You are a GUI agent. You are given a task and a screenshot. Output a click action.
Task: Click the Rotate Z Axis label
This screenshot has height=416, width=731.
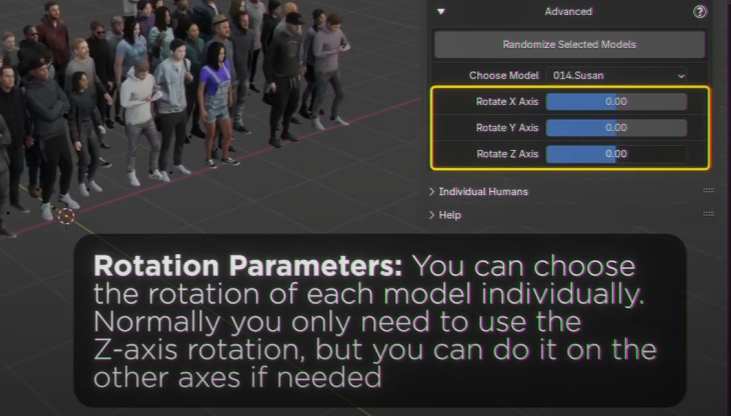pyautogui.click(x=507, y=154)
